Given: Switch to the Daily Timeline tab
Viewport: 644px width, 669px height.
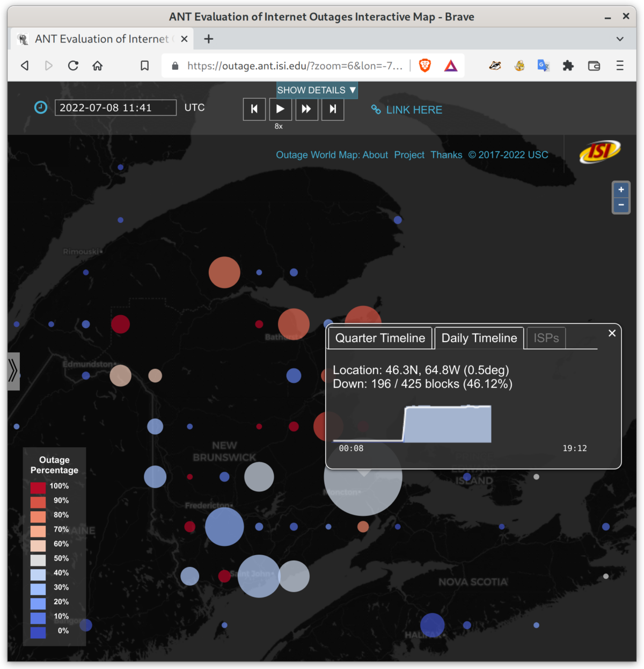Looking at the screenshot, I should click(479, 338).
